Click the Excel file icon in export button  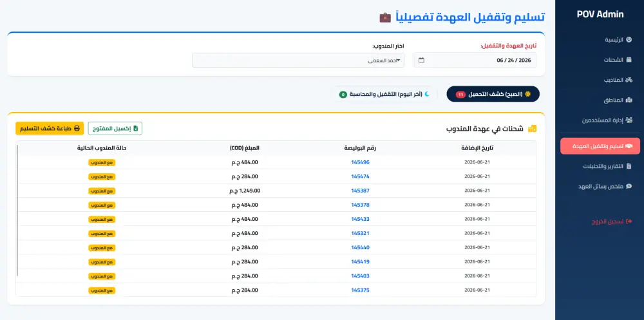point(135,129)
